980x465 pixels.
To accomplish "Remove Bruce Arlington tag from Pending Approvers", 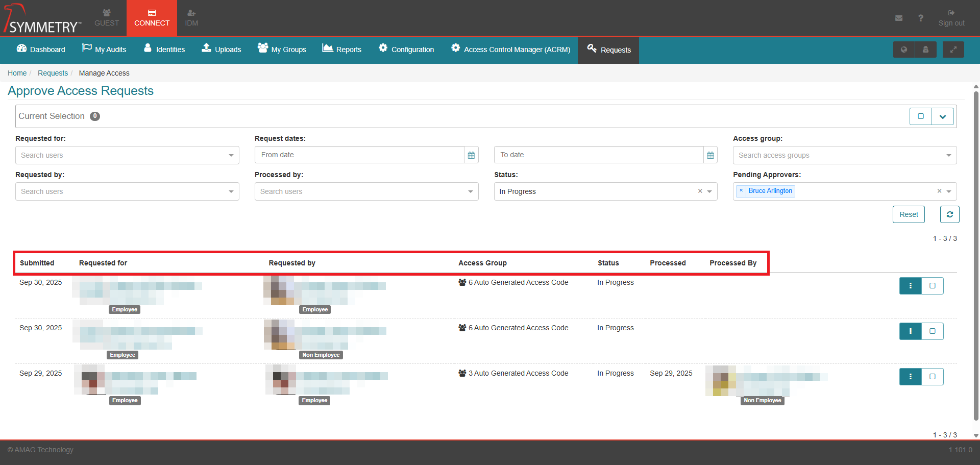I will click(741, 191).
